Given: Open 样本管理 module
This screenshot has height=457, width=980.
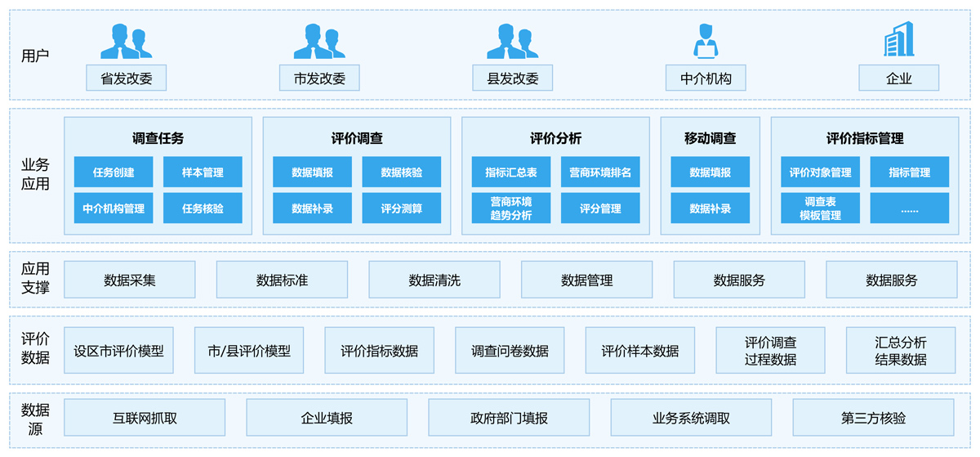Looking at the screenshot, I should (x=203, y=172).
